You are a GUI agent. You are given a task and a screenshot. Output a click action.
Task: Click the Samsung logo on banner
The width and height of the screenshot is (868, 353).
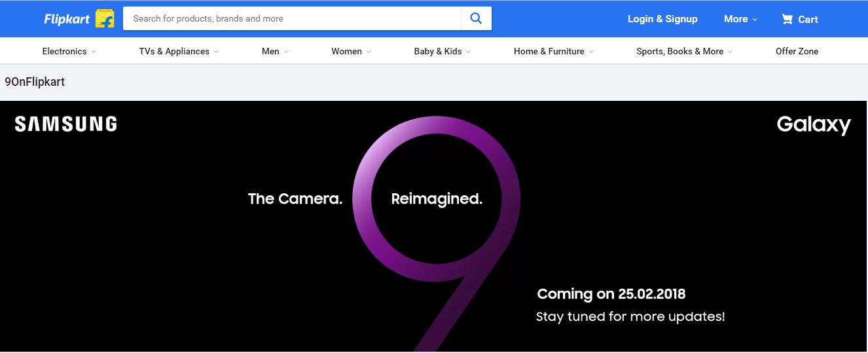pyautogui.click(x=65, y=124)
